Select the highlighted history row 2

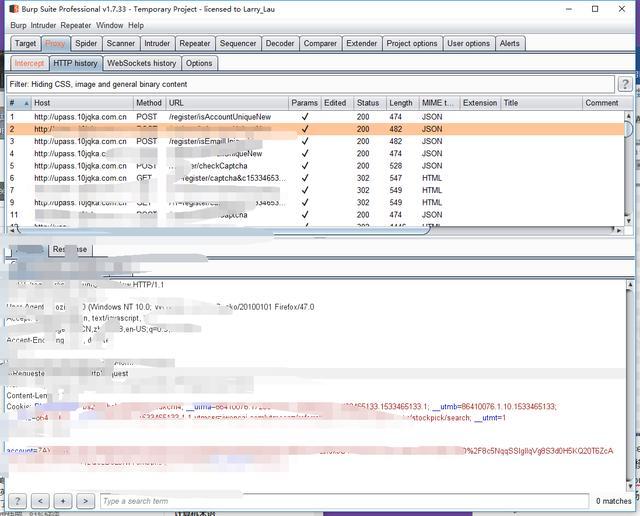click(315, 129)
